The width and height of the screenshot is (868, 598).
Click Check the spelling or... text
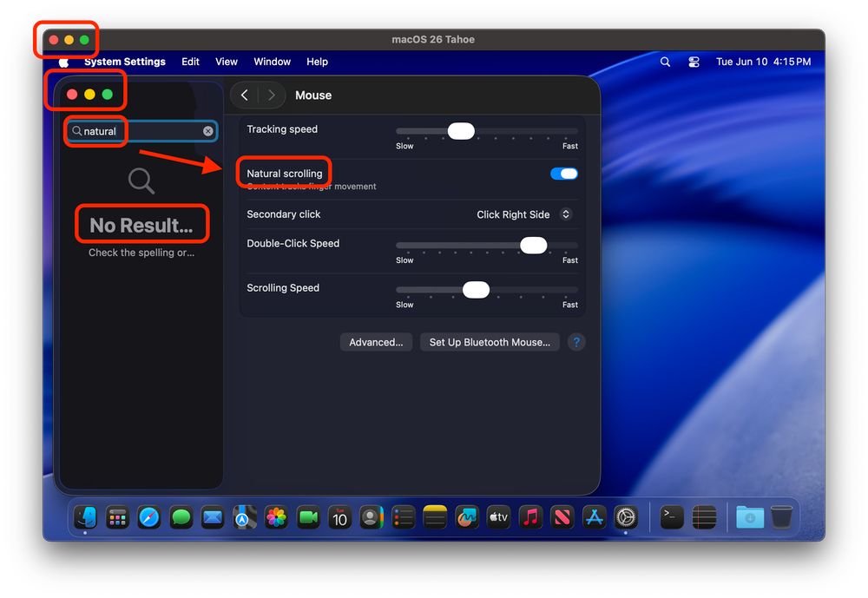141,253
